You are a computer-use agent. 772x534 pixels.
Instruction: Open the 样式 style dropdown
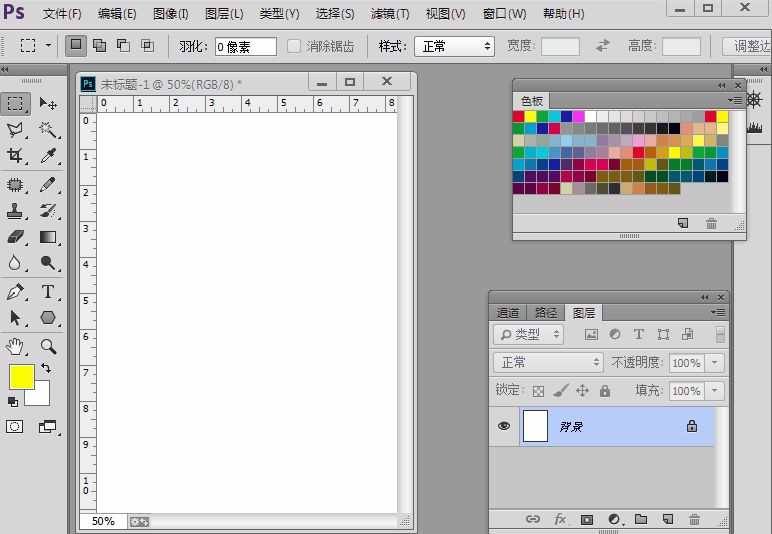click(454, 47)
